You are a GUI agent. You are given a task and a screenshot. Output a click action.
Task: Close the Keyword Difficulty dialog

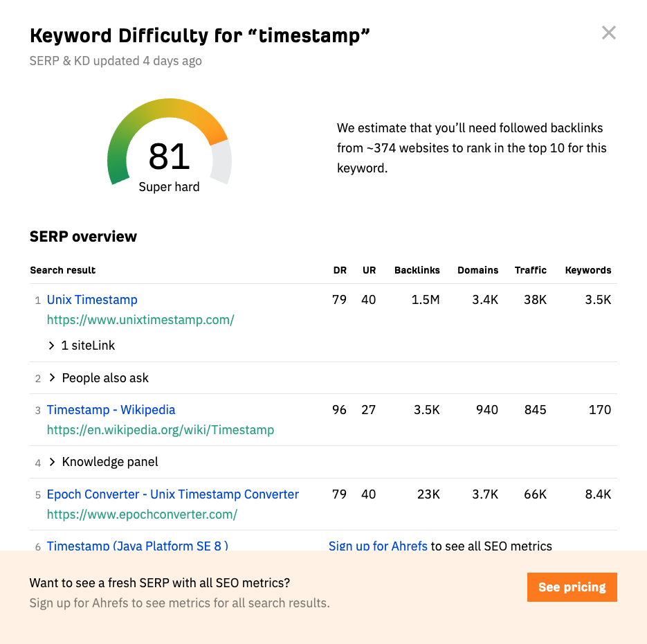pyautogui.click(x=608, y=33)
